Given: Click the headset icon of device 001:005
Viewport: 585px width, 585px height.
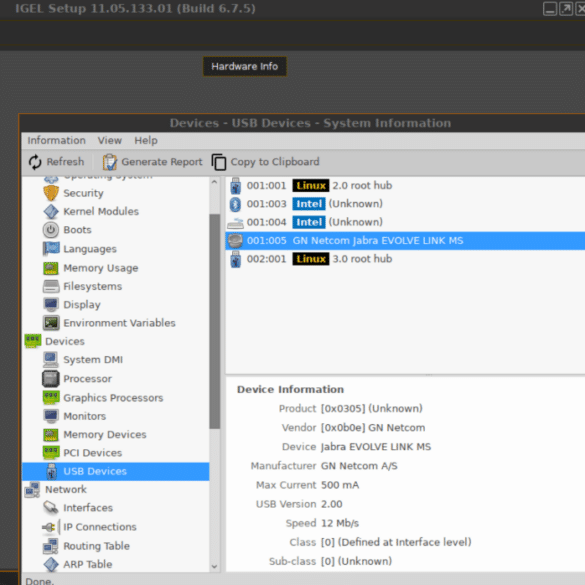Looking at the screenshot, I should [235, 241].
